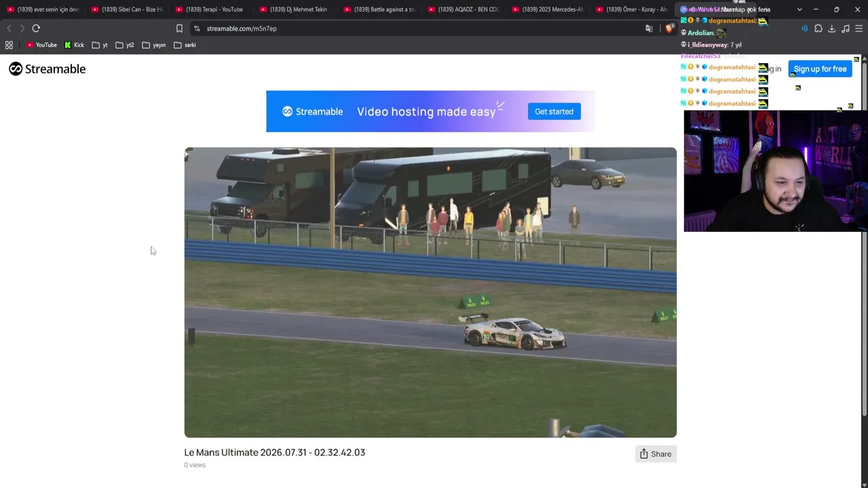Image resolution: width=868 pixels, height=488 pixels.
Task: Click the Streamable ad banner
Action: click(431, 111)
